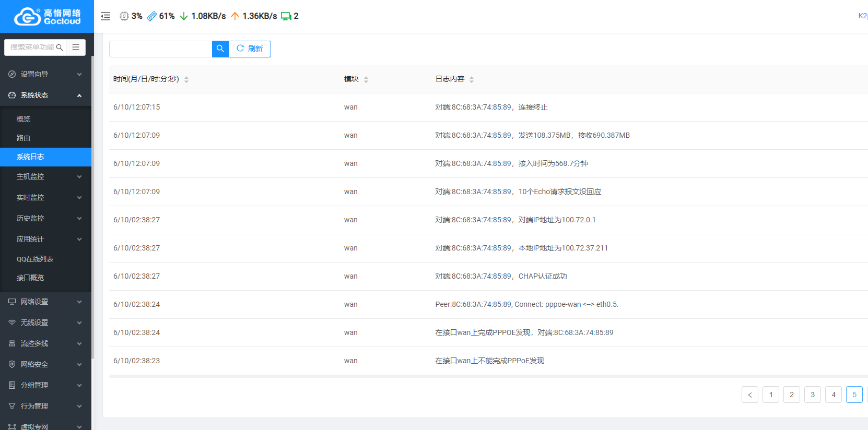868x430 pixels.
Task: Click the 网络设置 monitor icon
Action: (x=12, y=302)
